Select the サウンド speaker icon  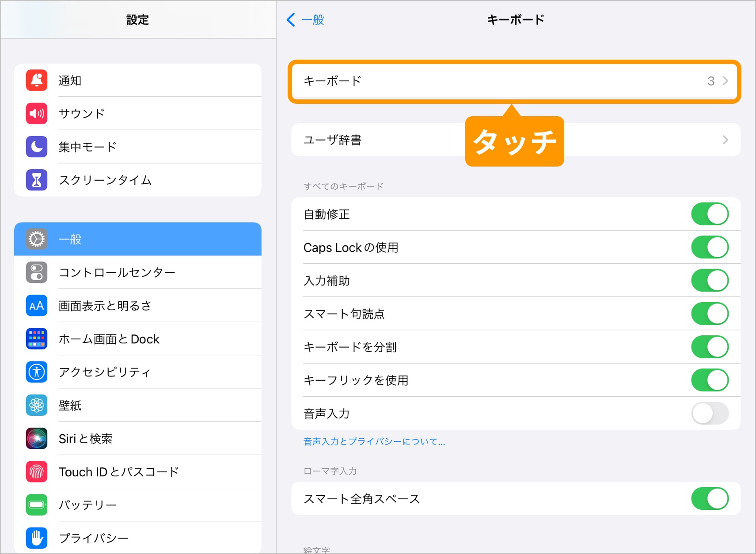click(36, 113)
